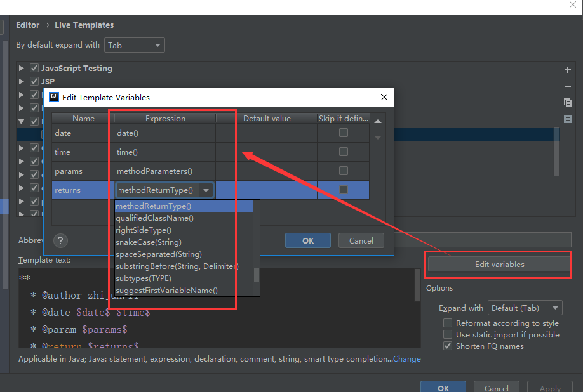Click the date() expression cell

pos(165,133)
